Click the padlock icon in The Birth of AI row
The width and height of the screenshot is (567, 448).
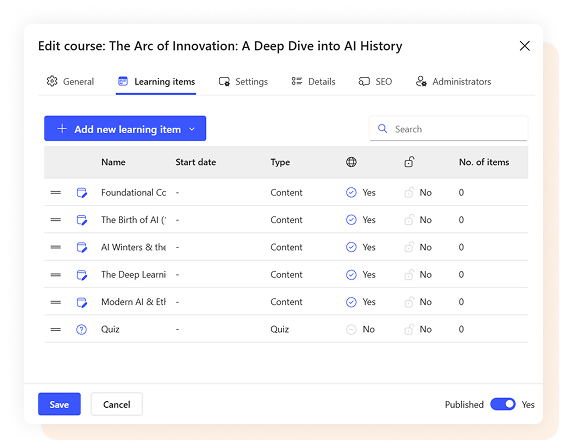pos(409,219)
